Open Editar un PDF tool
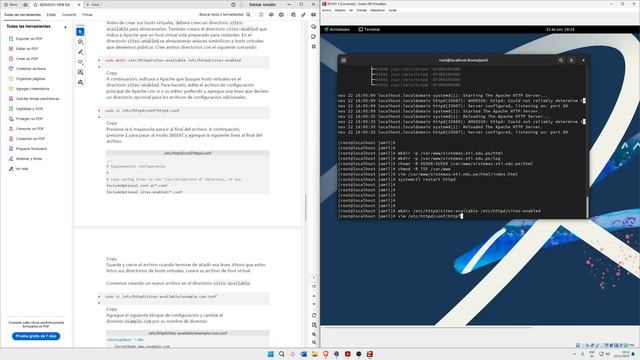This screenshot has width=640, height=360. pyautogui.click(x=23, y=49)
